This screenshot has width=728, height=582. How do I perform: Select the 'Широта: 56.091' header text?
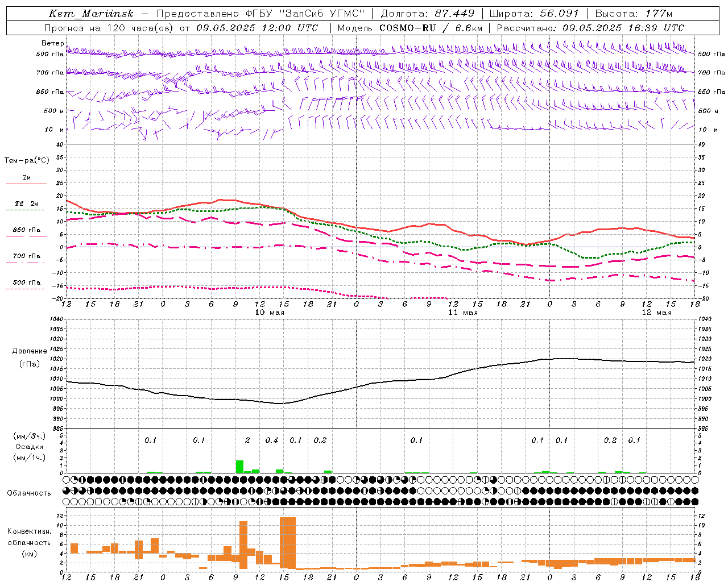point(534,14)
